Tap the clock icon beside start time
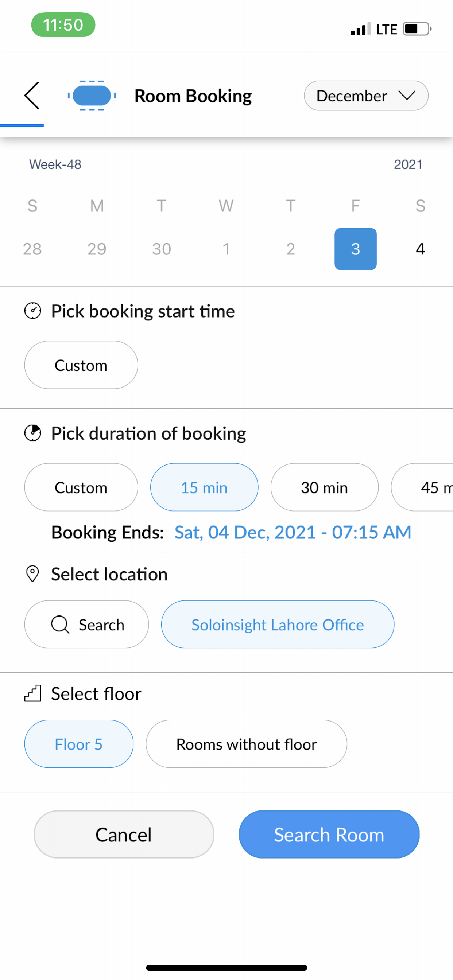Image resolution: width=453 pixels, height=980 pixels. (33, 311)
